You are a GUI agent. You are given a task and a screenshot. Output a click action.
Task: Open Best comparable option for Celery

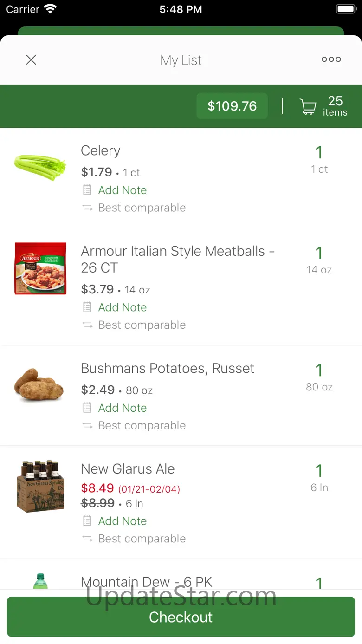click(142, 208)
